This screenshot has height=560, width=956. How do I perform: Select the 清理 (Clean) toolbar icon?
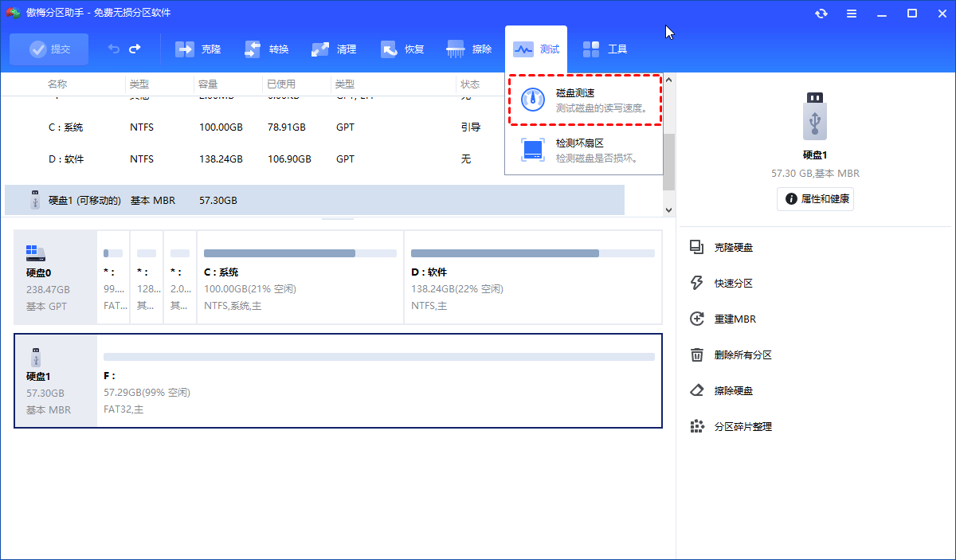coord(334,49)
